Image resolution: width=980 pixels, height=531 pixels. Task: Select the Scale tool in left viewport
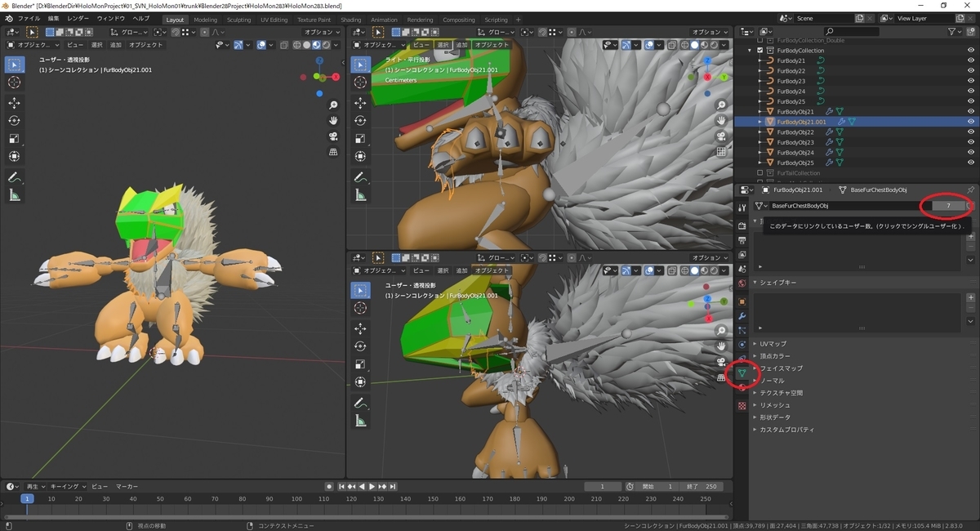15,138
